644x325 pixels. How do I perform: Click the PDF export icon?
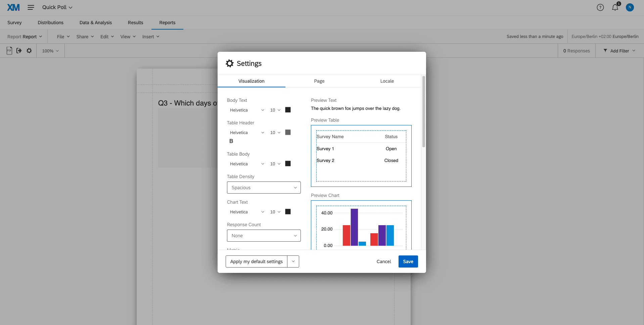(x=9, y=51)
